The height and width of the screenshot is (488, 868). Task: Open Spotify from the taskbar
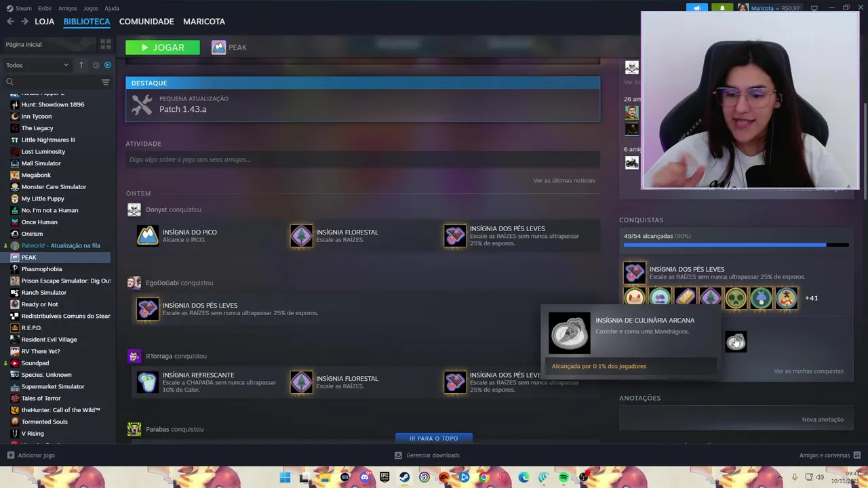pyautogui.click(x=564, y=478)
